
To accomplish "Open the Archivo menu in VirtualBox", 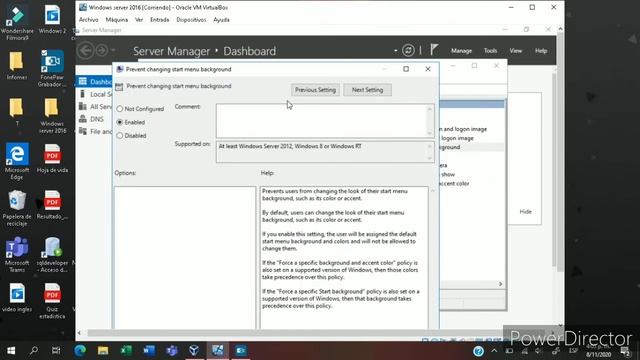I will tap(89, 20).
